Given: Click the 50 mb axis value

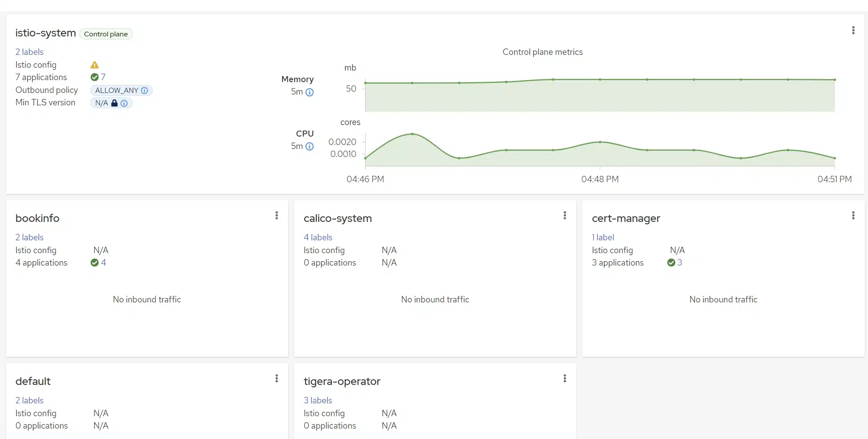Looking at the screenshot, I should [351, 89].
